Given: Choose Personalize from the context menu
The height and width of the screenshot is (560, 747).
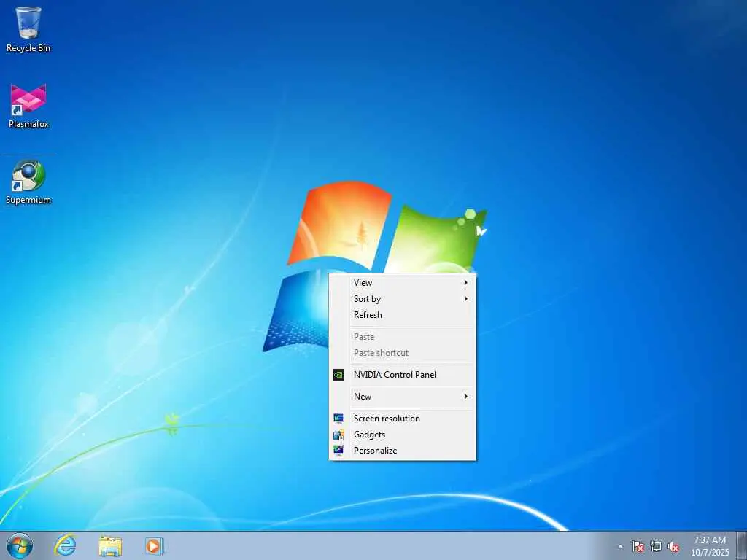Looking at the screenshot, I should pos(402,451).
